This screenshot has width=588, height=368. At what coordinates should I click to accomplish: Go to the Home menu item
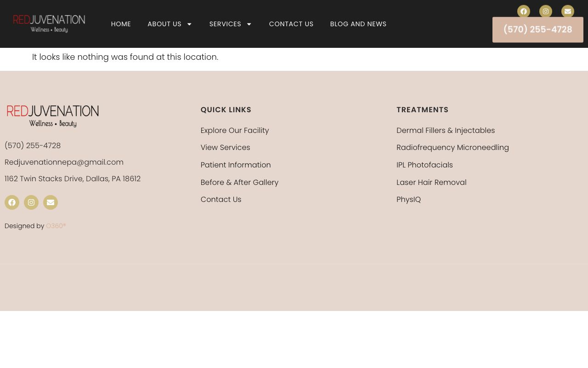click(x=121, y=24)
